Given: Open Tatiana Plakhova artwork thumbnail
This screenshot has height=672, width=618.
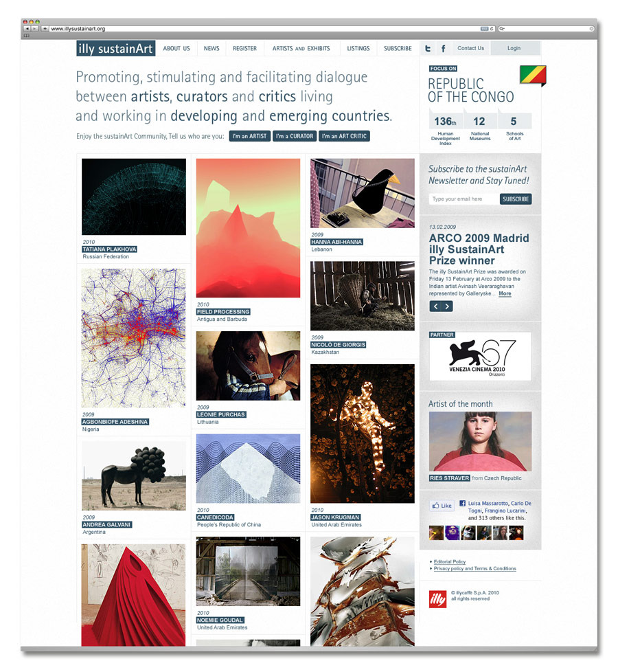Looking at the screenshot, I should point(134,197).
